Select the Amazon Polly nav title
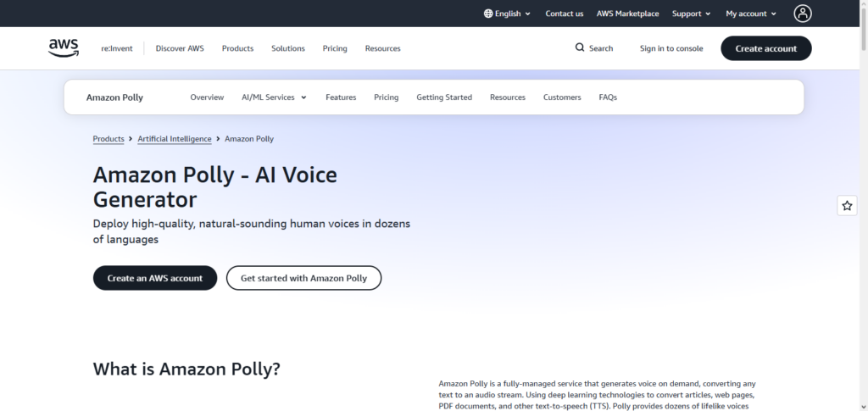The image size is (868, 411). click(114, 97)
